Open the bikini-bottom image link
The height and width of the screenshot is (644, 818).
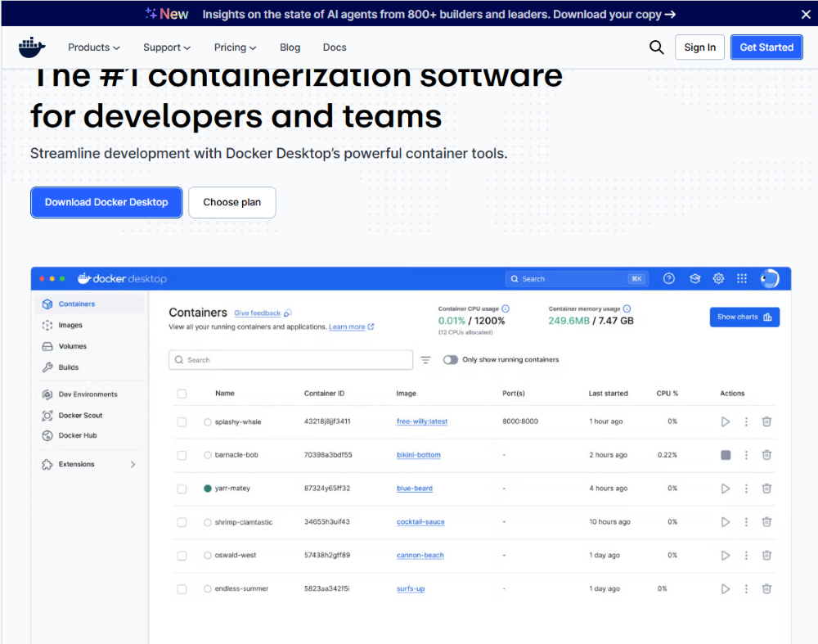[418, 454]
